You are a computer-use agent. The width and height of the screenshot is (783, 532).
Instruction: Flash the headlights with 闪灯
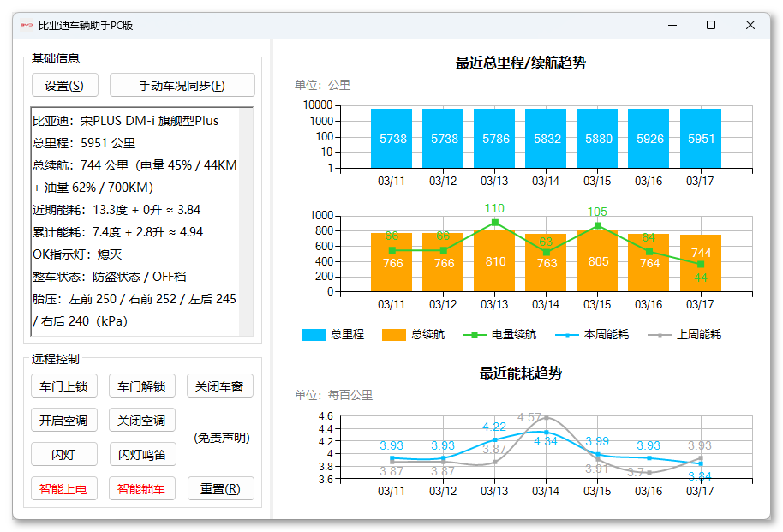click(x=63, y=454)
